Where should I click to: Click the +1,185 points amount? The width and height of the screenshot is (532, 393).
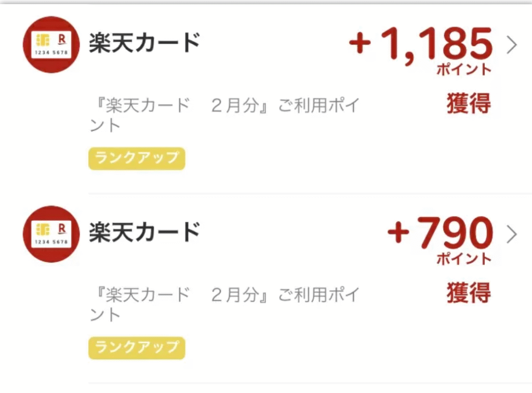coord(420,44)
